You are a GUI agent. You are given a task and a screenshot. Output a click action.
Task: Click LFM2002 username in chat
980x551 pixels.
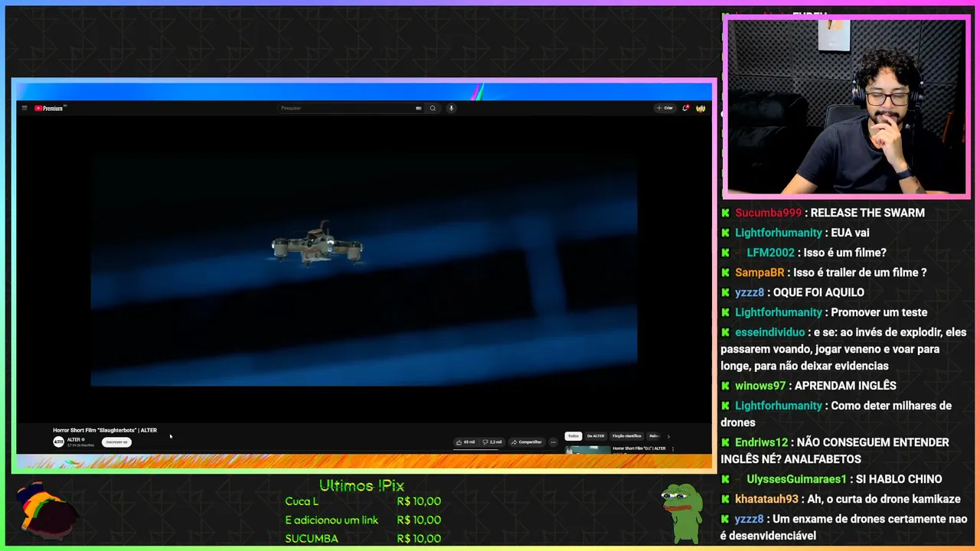tap(770, 253)
